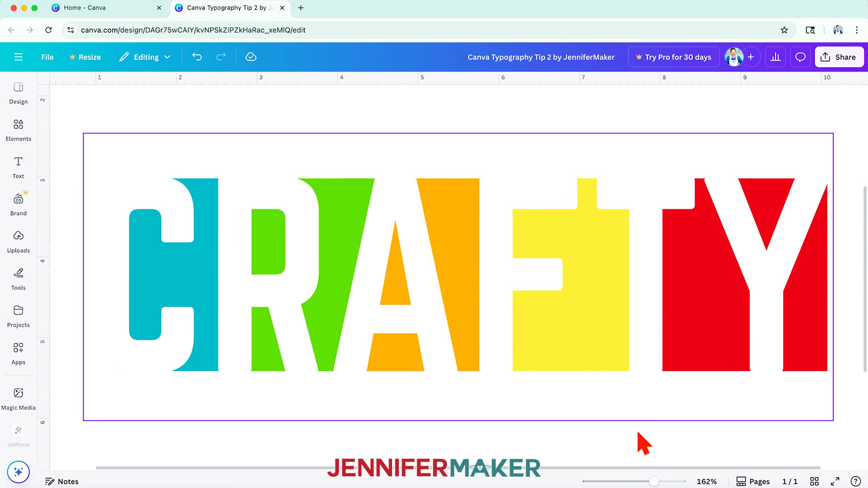Screen dimensions: 868x488
Task: Reload the current page
Action: (48, 30)
